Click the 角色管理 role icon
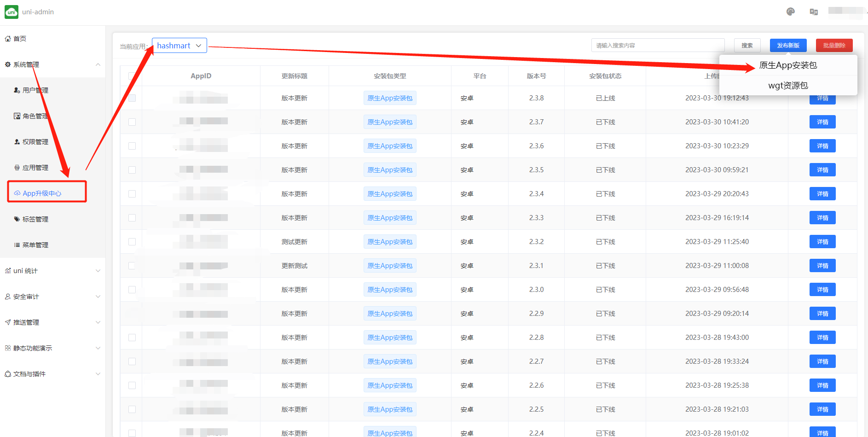This screenshot has width=868, height=437. click(17, 116)
